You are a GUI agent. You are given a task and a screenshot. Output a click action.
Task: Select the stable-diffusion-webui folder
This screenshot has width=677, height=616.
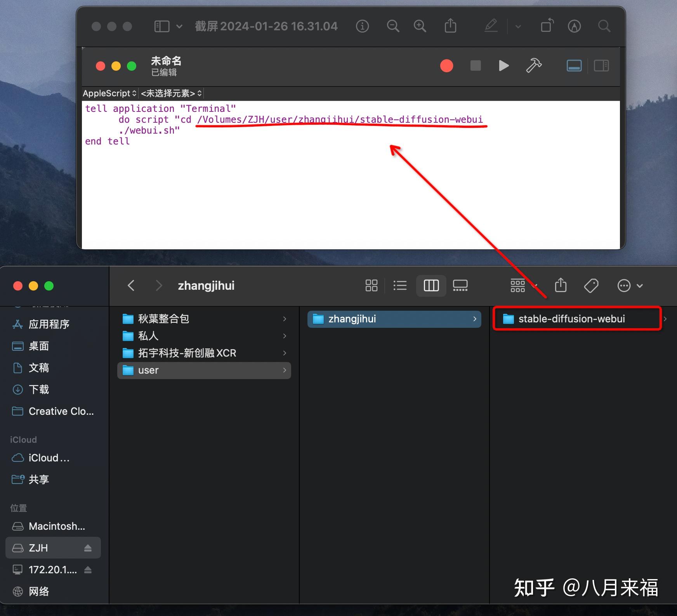coord(577,319)
